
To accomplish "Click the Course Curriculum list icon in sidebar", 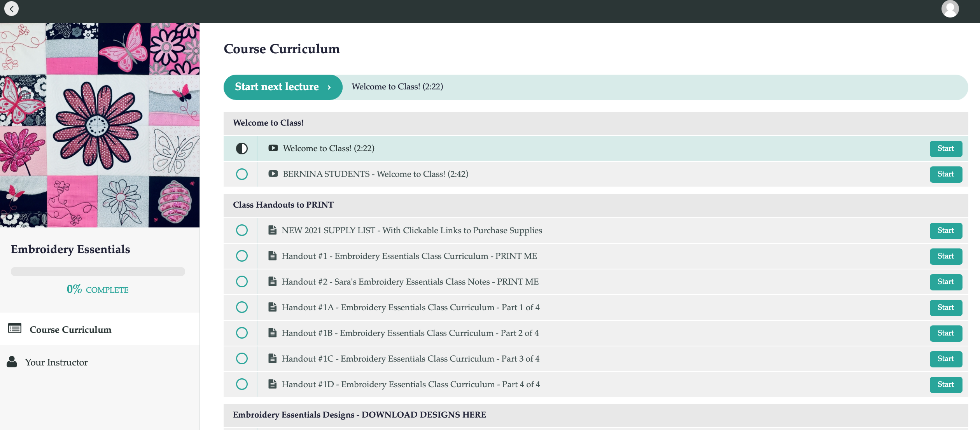I will tap(15, 329).
